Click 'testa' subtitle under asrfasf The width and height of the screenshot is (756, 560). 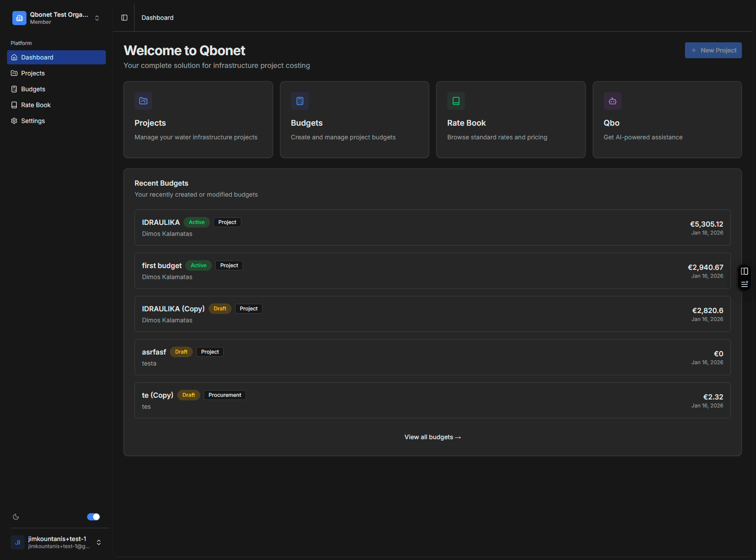149,363
